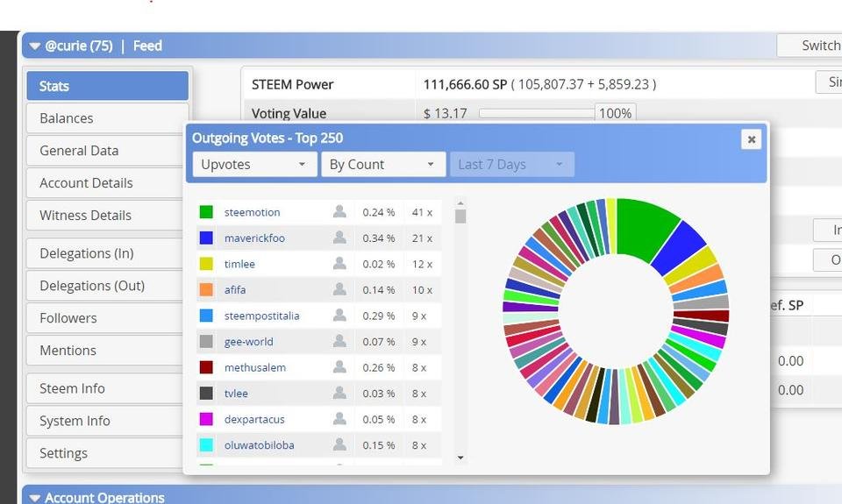Open the Mentions tab
The width and height of the screenshot is (842, 504).
(x=107, y=351)
